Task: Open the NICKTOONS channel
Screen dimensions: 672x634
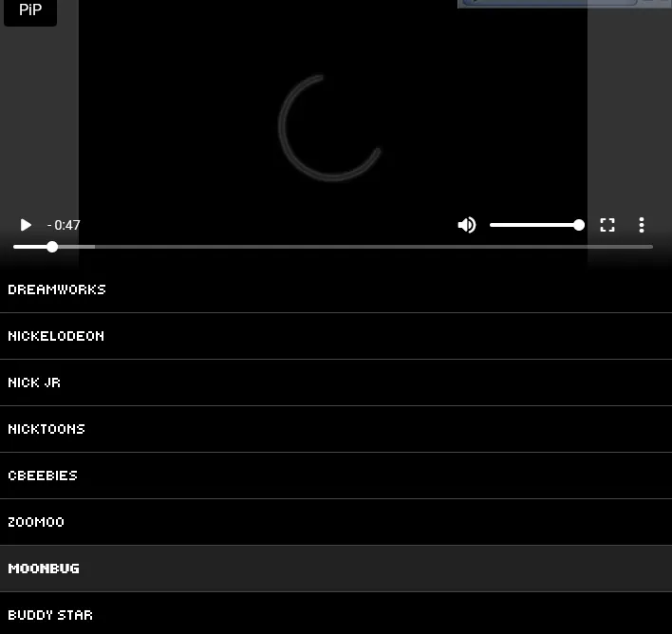Action: point(336,429)
